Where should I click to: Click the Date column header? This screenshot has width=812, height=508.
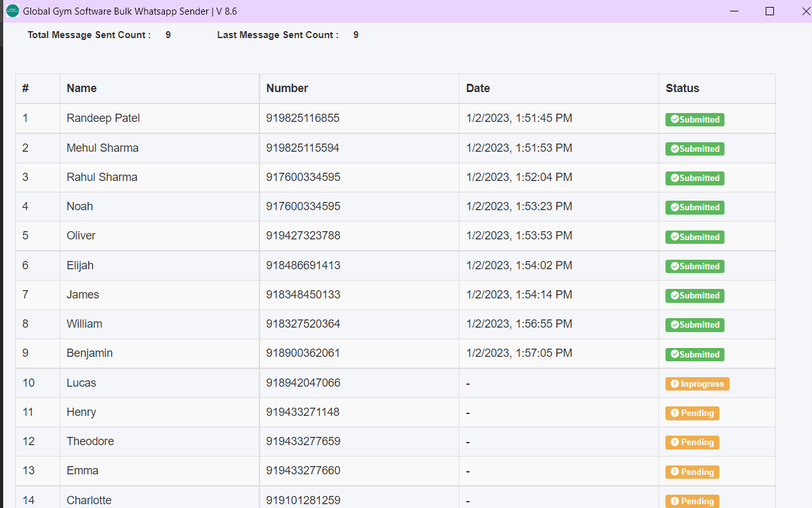[x=478, y=88]
